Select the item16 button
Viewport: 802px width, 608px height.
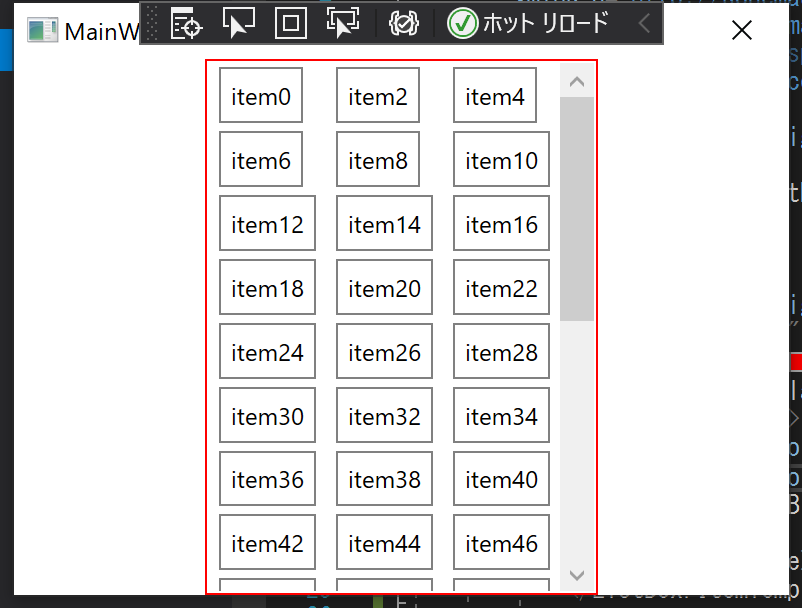[501, 223]
